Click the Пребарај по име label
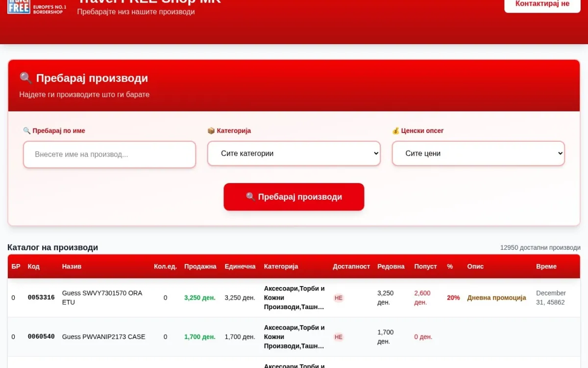 tap(54, 131)
